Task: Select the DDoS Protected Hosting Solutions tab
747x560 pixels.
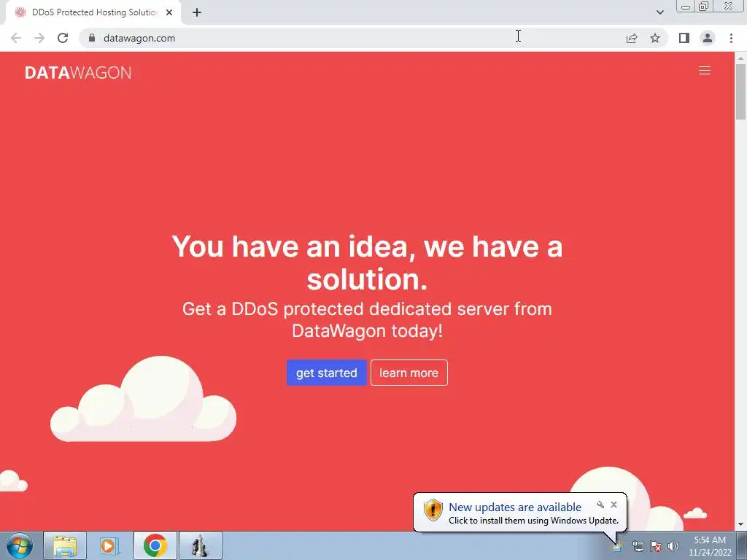Action: point(93,12)
